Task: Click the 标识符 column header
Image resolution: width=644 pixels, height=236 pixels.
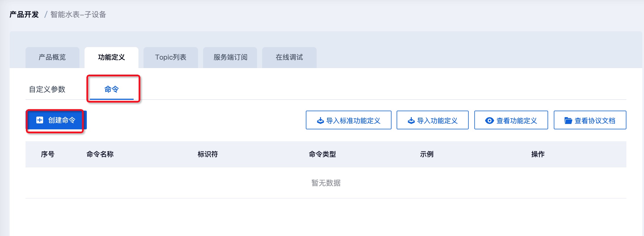Action: tap(208, 154)
